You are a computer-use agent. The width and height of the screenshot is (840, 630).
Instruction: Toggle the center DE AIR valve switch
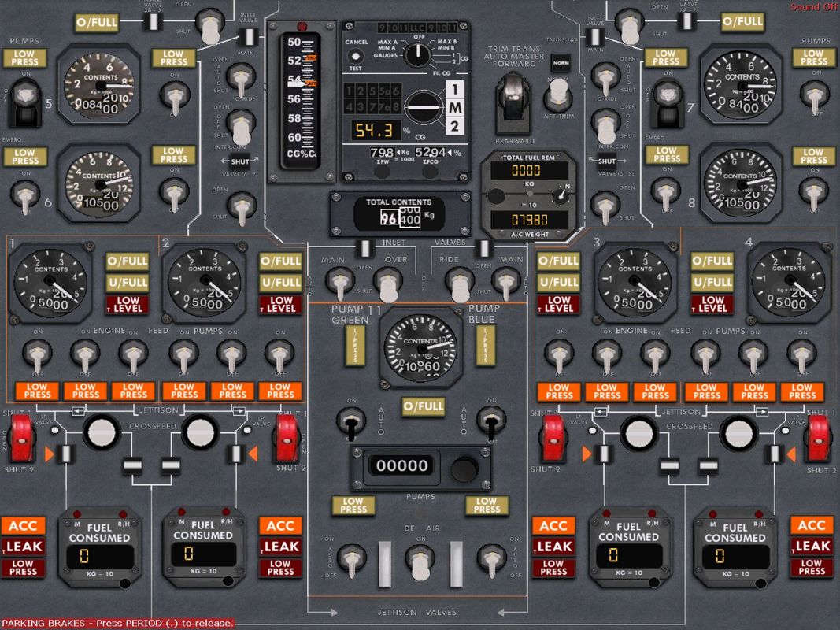[420, 560]
